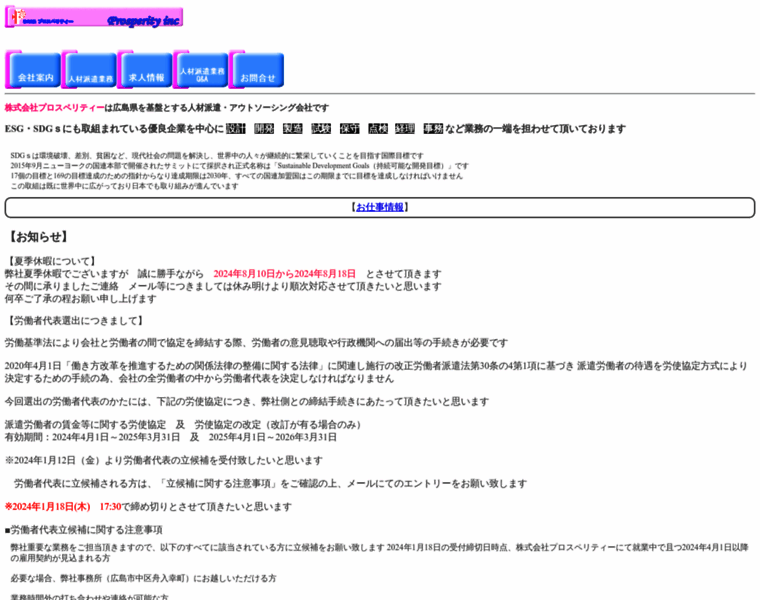Follow the お仕事情報 link
The width and height of the screenshot is (760, 600).
pos(380,207)
